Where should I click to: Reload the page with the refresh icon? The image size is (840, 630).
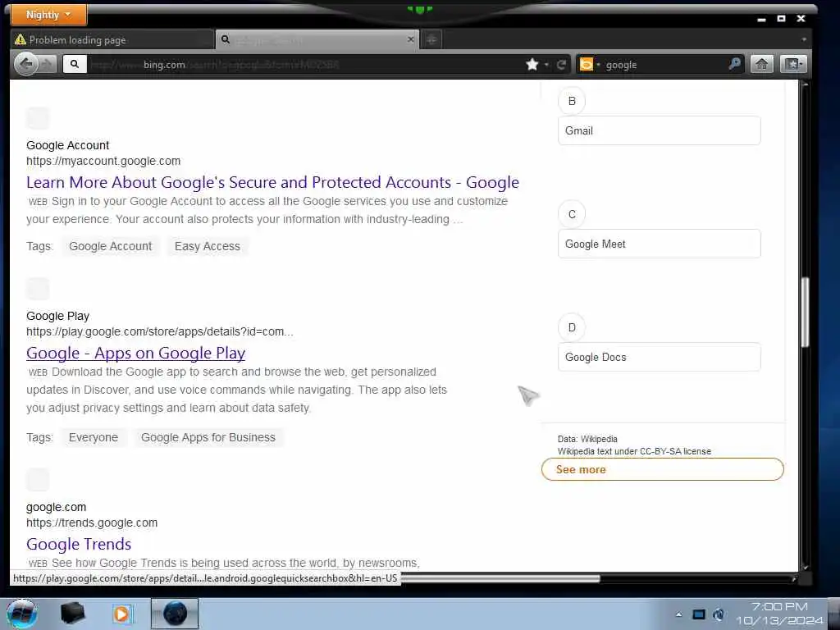pos(561,65)
